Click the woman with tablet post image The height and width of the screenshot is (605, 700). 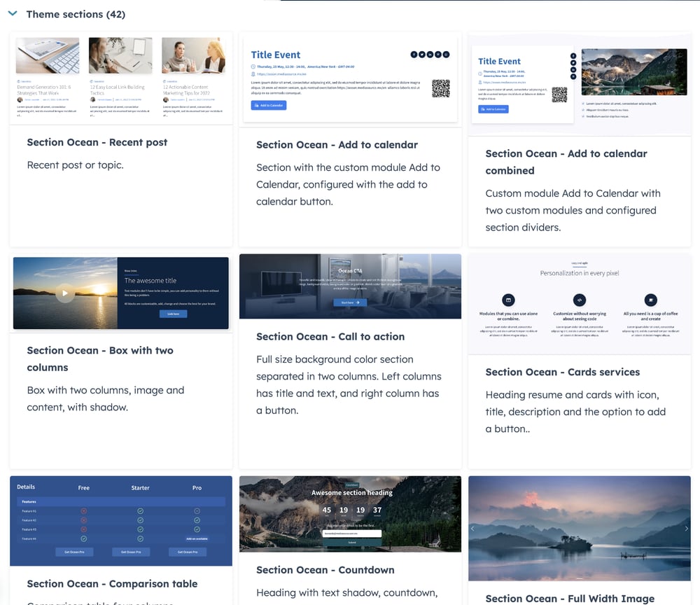tap(120, 55)
